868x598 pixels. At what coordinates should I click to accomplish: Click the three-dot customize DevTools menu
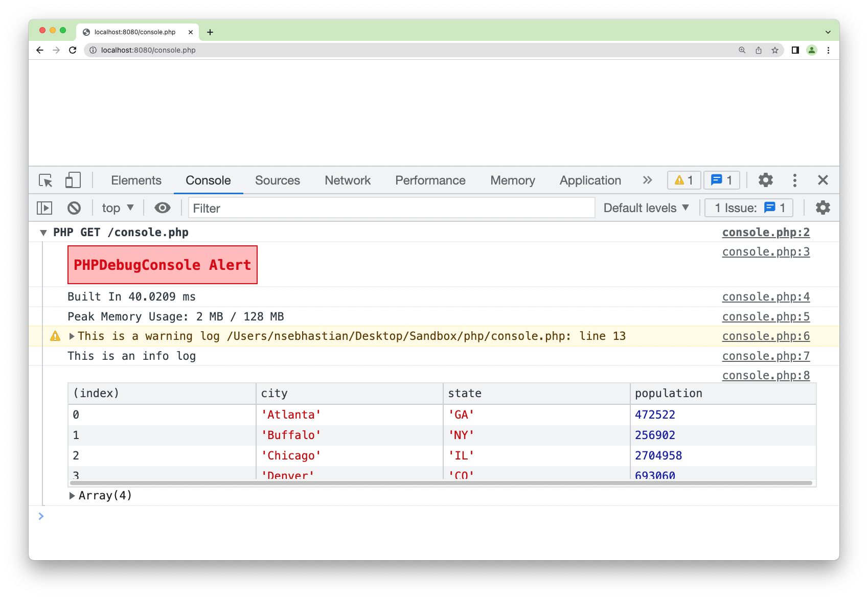tap(794, 180)
